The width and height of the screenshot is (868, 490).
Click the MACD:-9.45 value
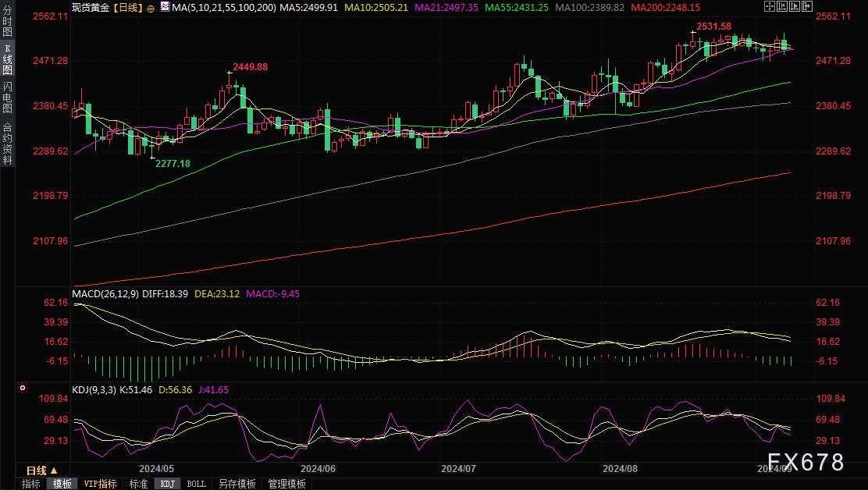click(x=273, y=293)
